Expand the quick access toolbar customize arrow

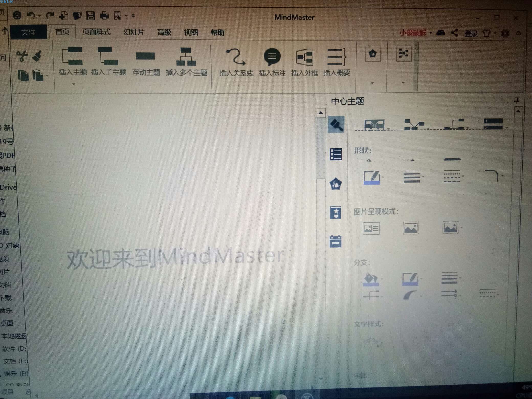133,16
